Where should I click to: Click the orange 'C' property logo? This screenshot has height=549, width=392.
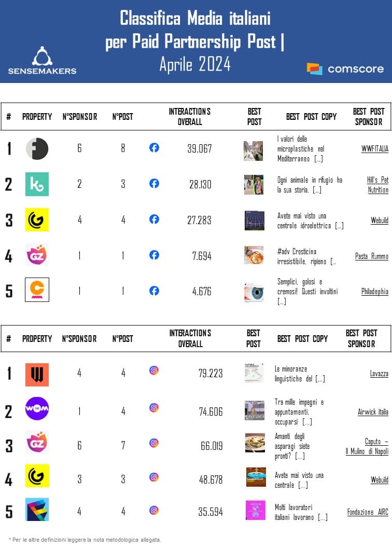pyautogui.click(x=37, y=290)
